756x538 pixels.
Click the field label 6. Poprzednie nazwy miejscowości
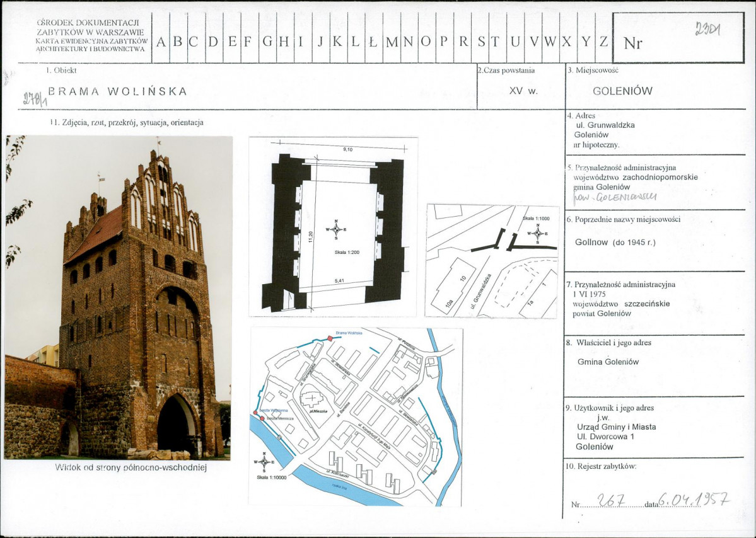tap(624, 220)
